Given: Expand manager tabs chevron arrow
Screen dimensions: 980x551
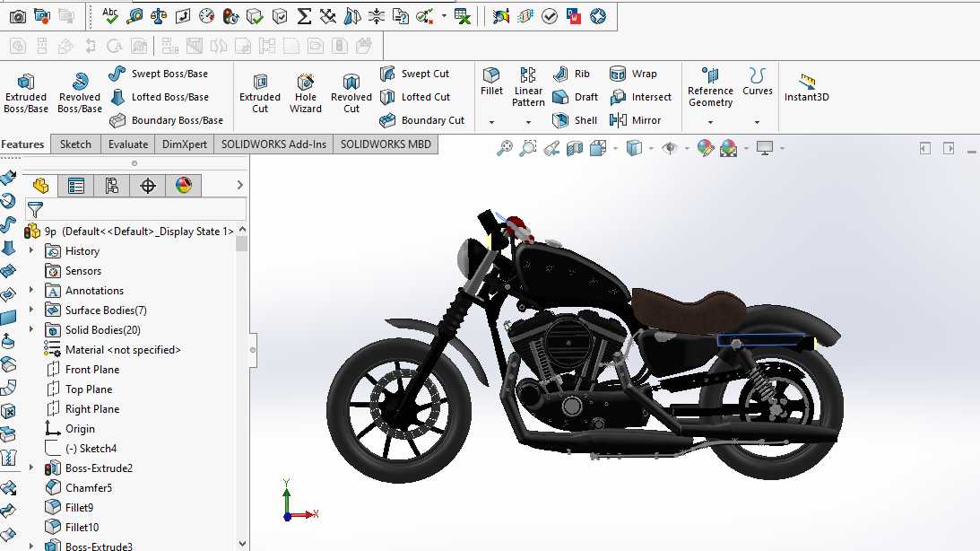Looking at the screenshot, I should [240, 185].
